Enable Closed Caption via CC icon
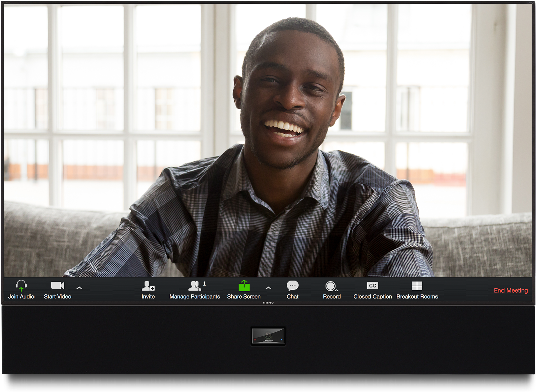 click(373, 286)
